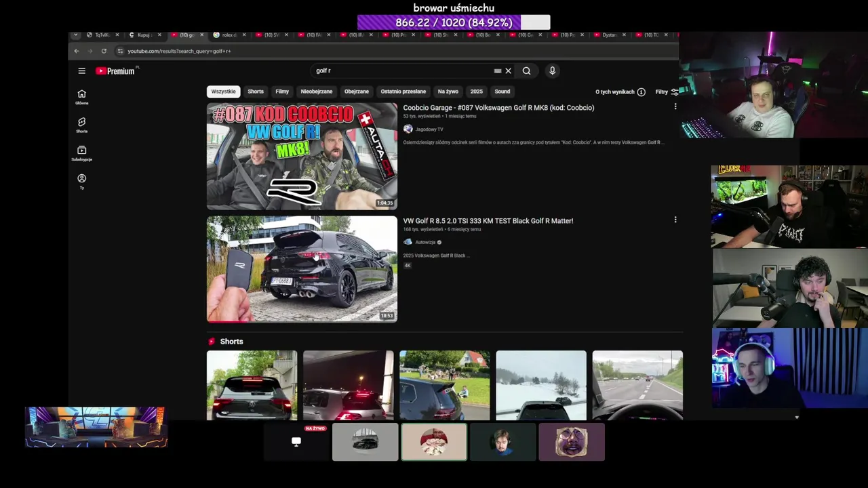The image size is (868, 488).
Task: Click the 4K badge under the Autowizja video
Action: click(408, 265)
